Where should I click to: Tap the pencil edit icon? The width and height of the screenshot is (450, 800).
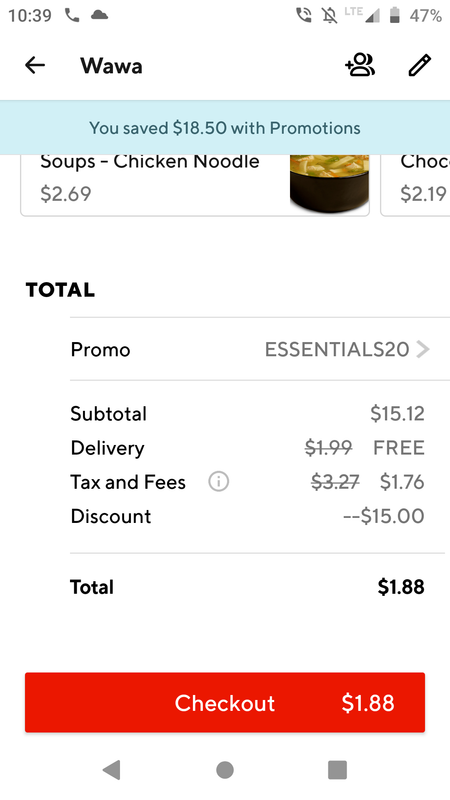tap(419, 65)
